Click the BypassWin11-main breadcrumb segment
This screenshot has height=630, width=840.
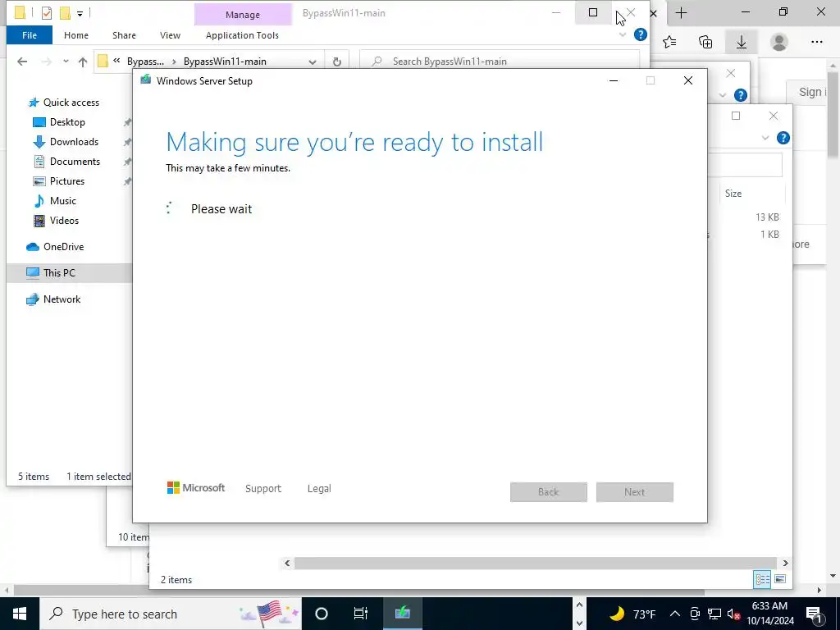[x=225, y=62]
